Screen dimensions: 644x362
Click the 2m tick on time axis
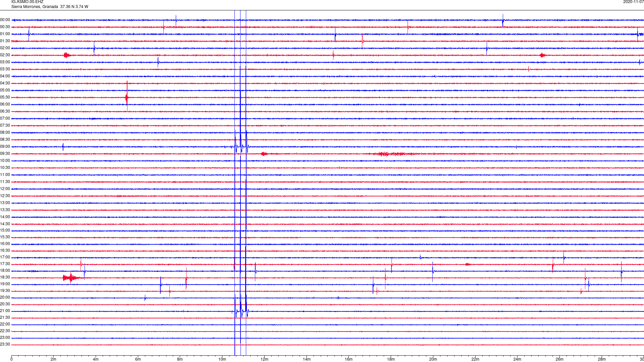(x=53, y=360)
